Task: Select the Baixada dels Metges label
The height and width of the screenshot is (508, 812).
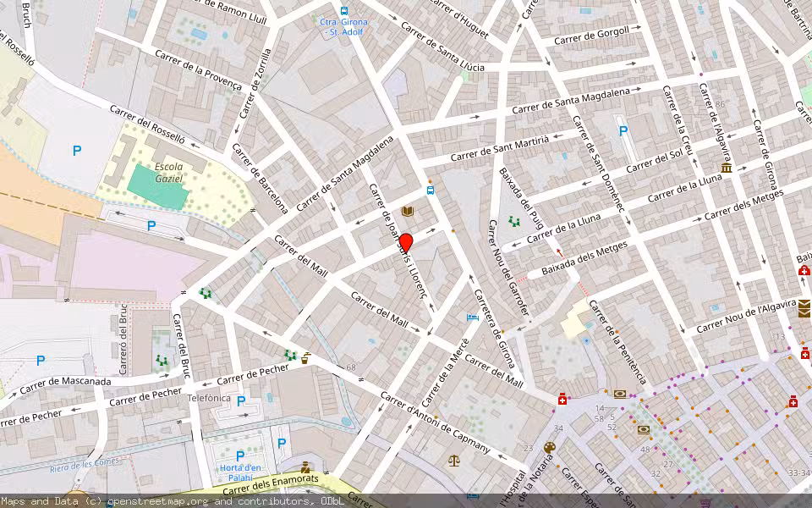Action: pyautogui.click(x=584, y=258)
